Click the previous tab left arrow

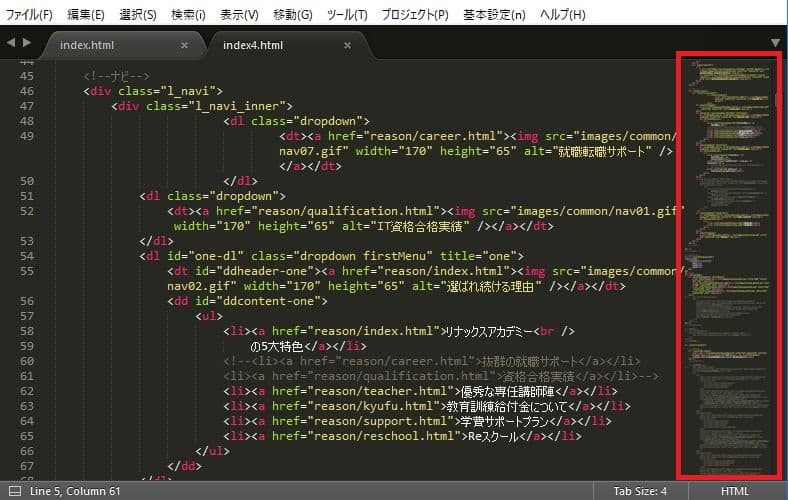click(x=11, y=43)
